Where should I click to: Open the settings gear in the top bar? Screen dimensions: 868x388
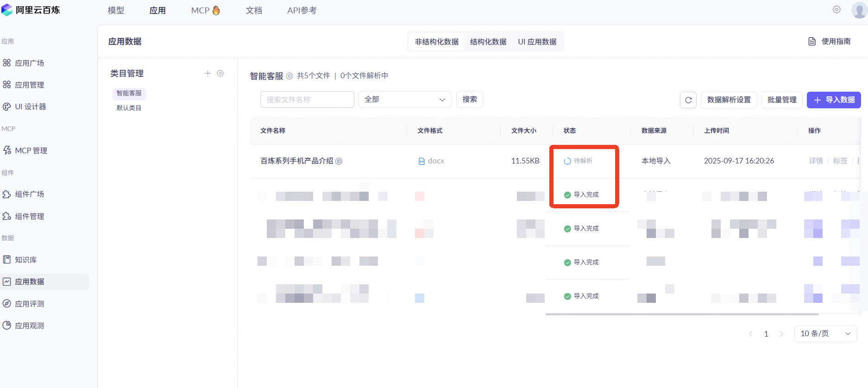[x=837, y=10]
